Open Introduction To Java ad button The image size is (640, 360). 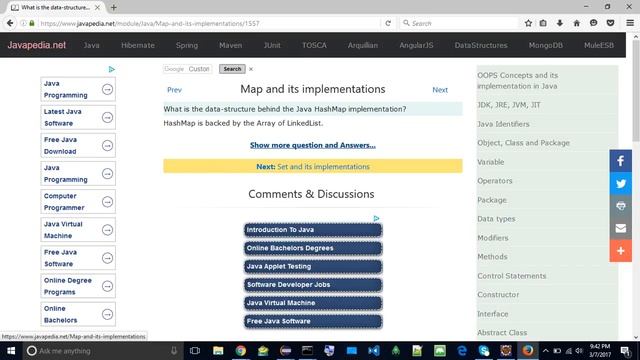coord(313,230)
